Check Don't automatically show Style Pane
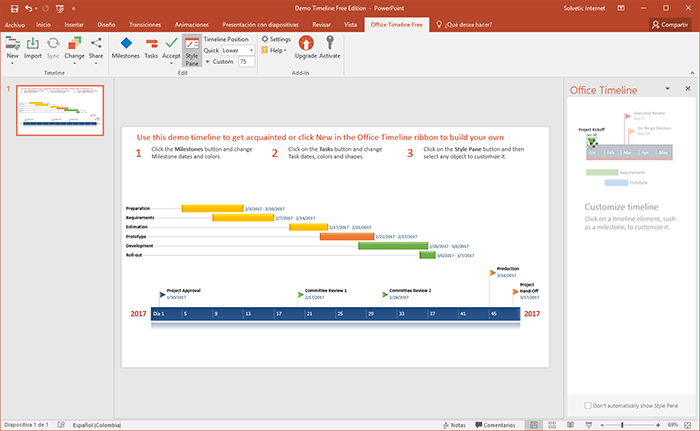 pos(588,406)
